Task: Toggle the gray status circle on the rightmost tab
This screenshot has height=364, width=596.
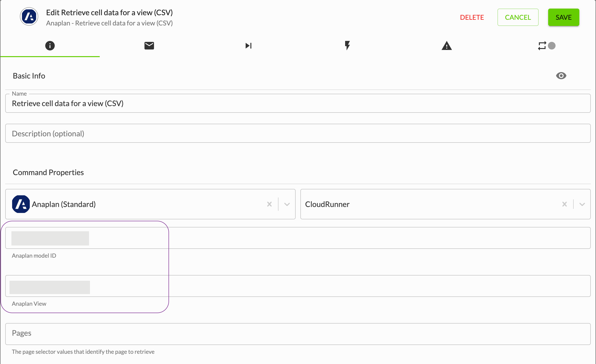Action: [552, 45]
